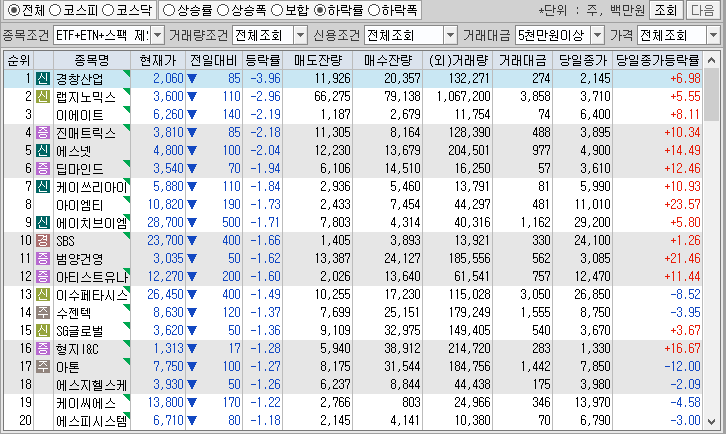Select the 코스피 radio button
This screenshot has height=434, width=726.
[x=55, y=10]
